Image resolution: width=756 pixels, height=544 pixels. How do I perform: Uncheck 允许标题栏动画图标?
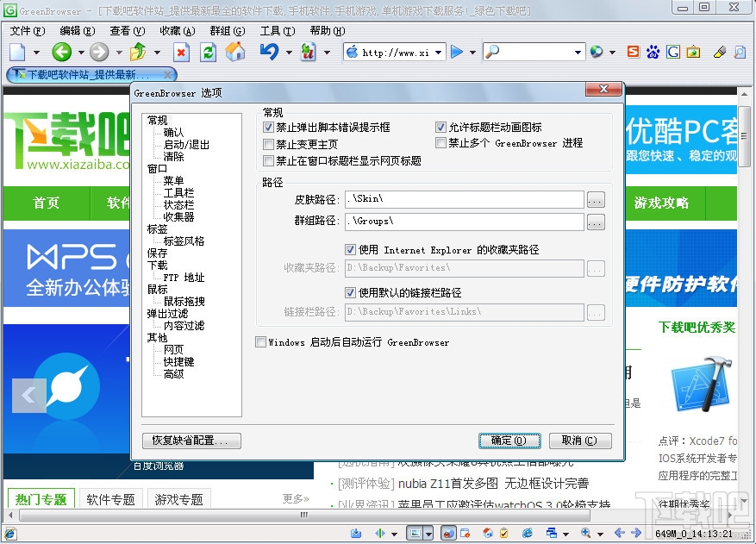coord(442,127)
